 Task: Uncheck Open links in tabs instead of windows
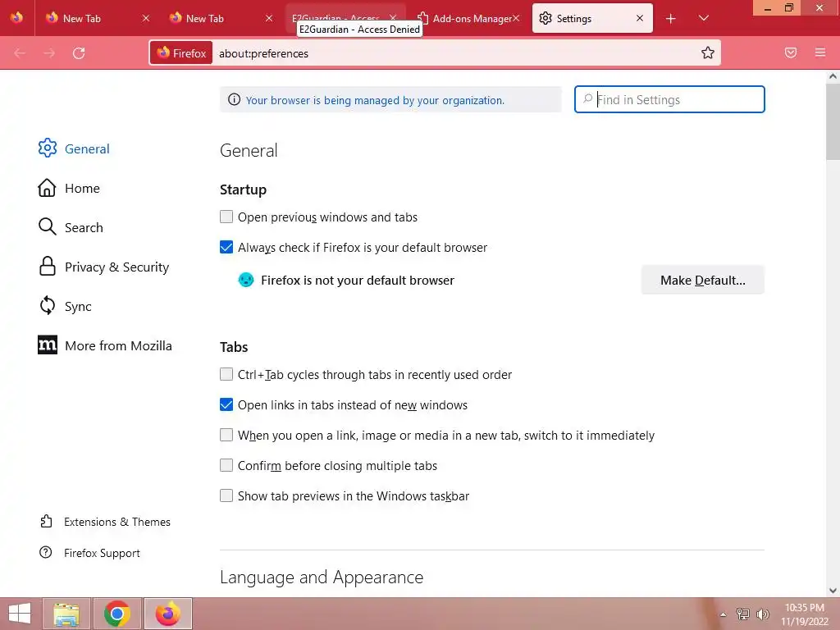click(x=226, y=404)
